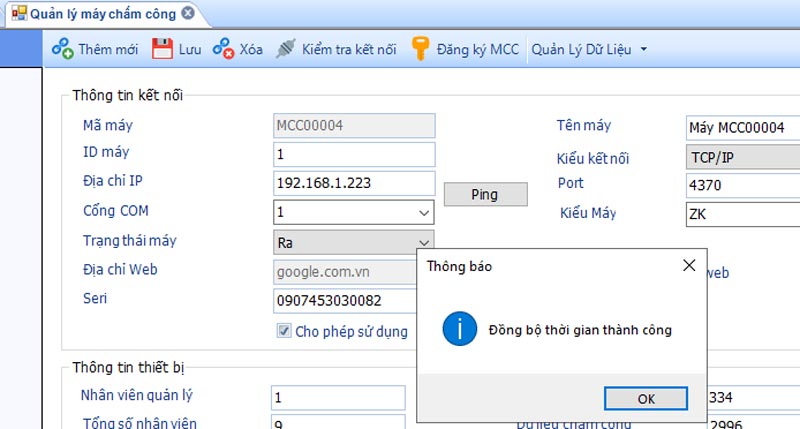Click the Đồng bộ thời gian thành công message

pyautogui.click(x=580, y=330)
